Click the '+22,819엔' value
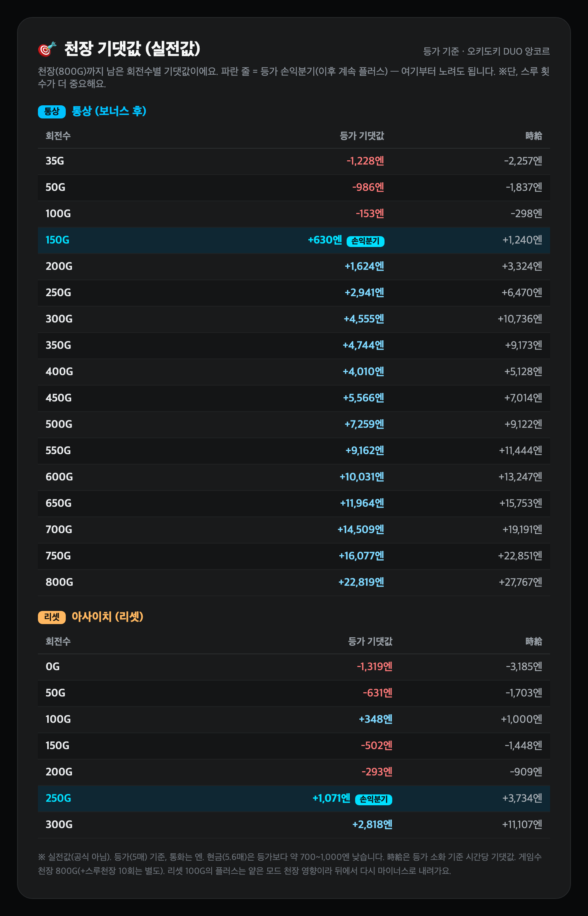 tap(361, 582)
